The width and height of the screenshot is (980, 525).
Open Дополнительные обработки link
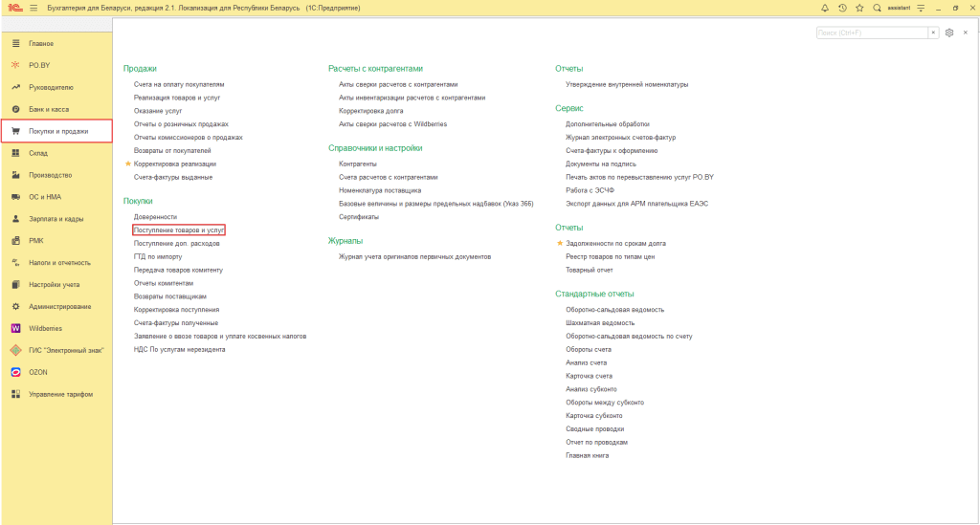point(608,124)
